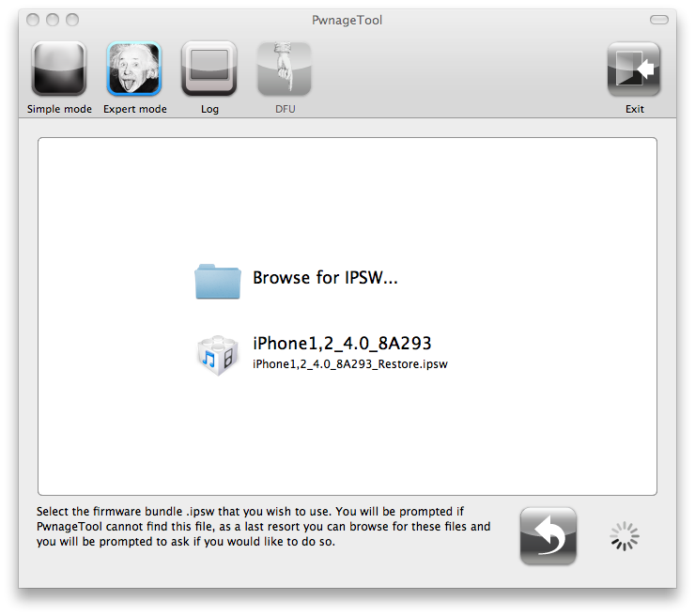Switch to Simple mode via its icon
This screenshot has height=616, width=695.
point(59,69)
